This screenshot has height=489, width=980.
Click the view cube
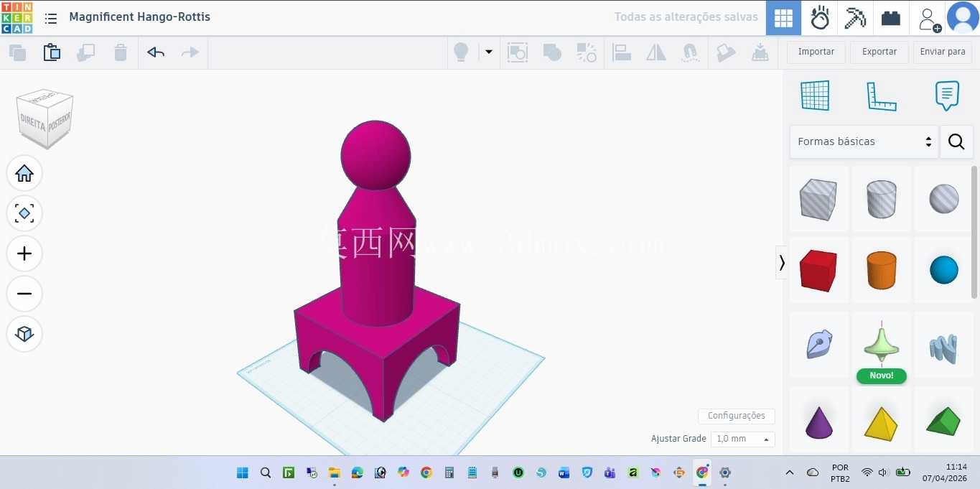pyautogui.click(x=45, y=118)
